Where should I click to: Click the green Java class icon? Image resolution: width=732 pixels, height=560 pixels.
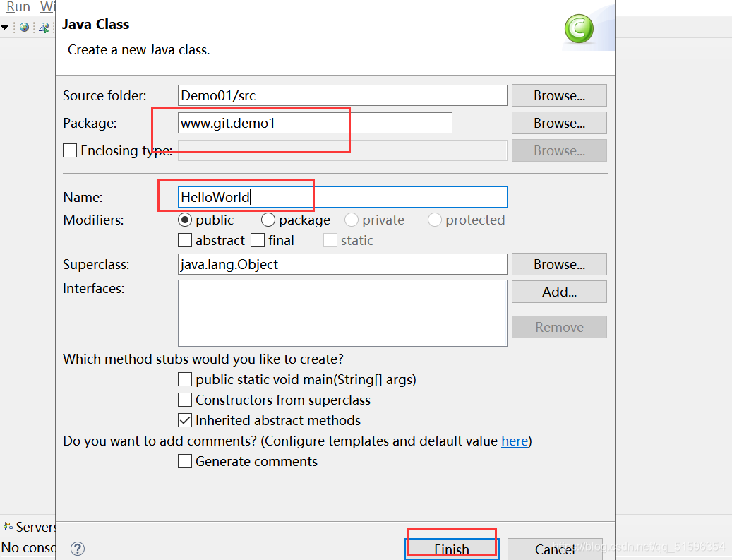(x=579, y=29)
